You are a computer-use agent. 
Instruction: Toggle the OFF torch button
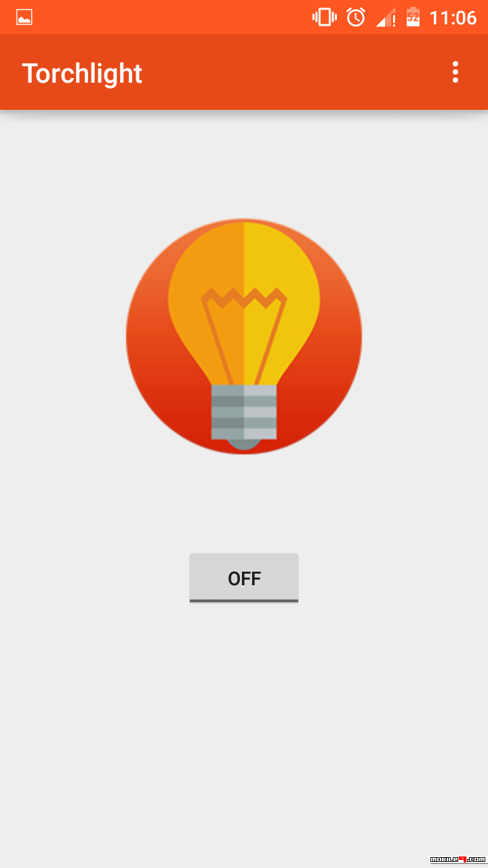[244, 578]
